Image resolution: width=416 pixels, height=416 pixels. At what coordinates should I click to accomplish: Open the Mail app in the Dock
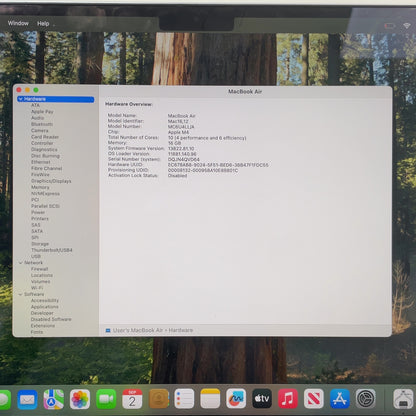coord(27,399)
